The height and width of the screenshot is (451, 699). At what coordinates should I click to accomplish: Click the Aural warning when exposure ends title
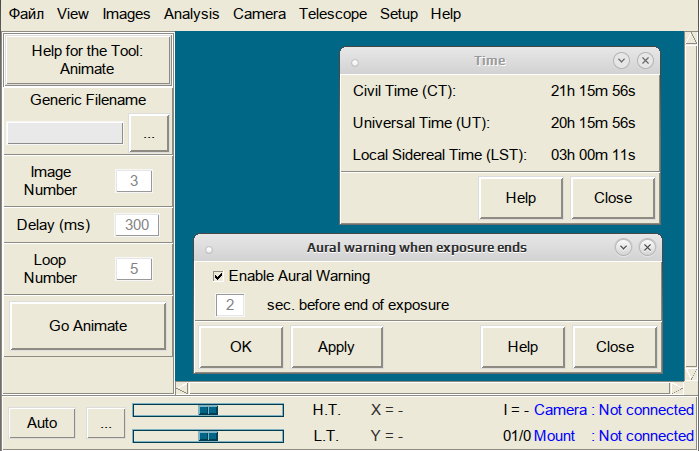pos(417,247)
